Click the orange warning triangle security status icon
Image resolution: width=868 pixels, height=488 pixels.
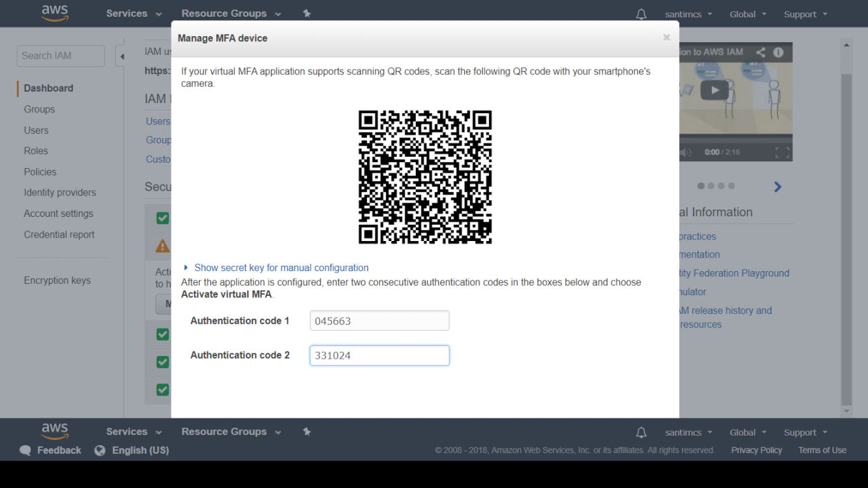(x=162, y=246)
